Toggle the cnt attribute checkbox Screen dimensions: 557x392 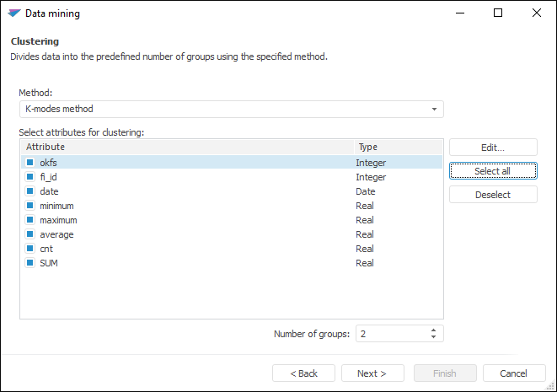[x=29, y=249]
